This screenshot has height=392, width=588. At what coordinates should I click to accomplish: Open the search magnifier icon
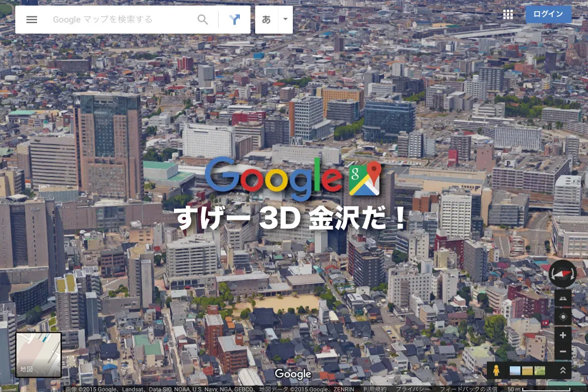click(x=203, y=19)
